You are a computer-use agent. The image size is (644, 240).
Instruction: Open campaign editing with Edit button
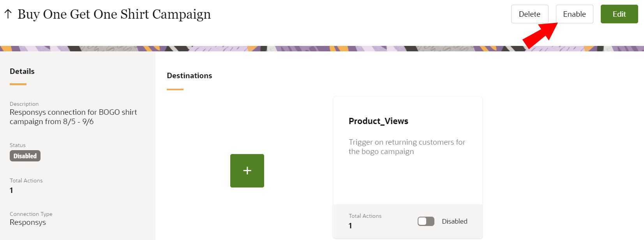pyautogui.click(x=619, y=14)
